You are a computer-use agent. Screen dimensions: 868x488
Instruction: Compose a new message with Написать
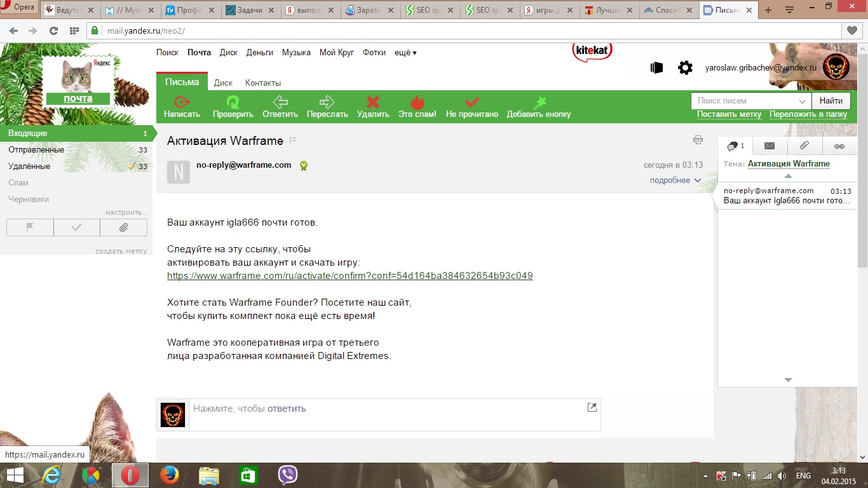coord(182,107)
